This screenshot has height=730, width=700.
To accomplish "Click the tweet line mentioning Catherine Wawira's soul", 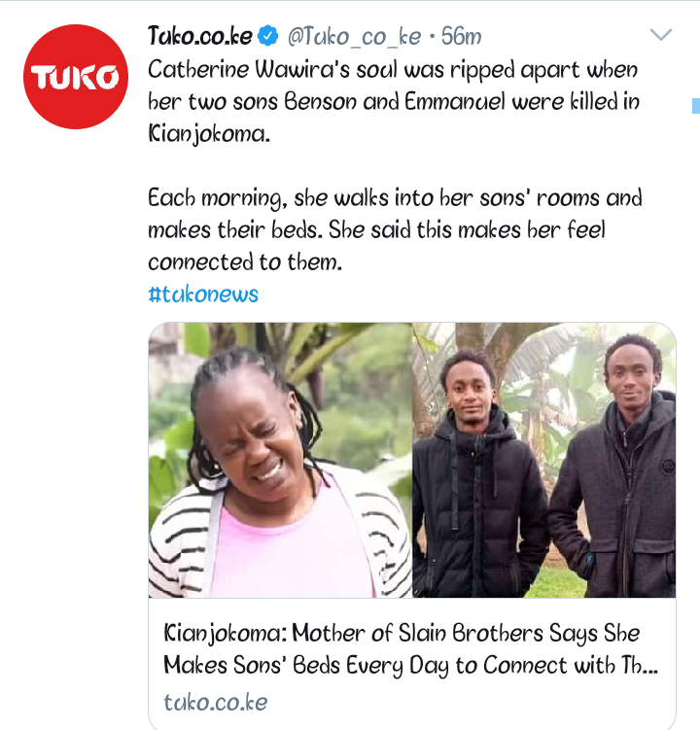I will click(393, 70).
